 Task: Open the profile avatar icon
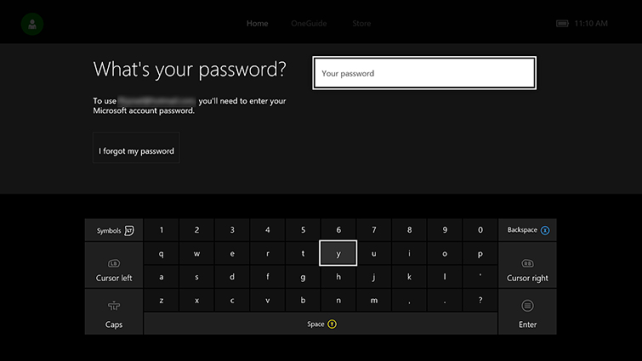(x=32, y=24)
